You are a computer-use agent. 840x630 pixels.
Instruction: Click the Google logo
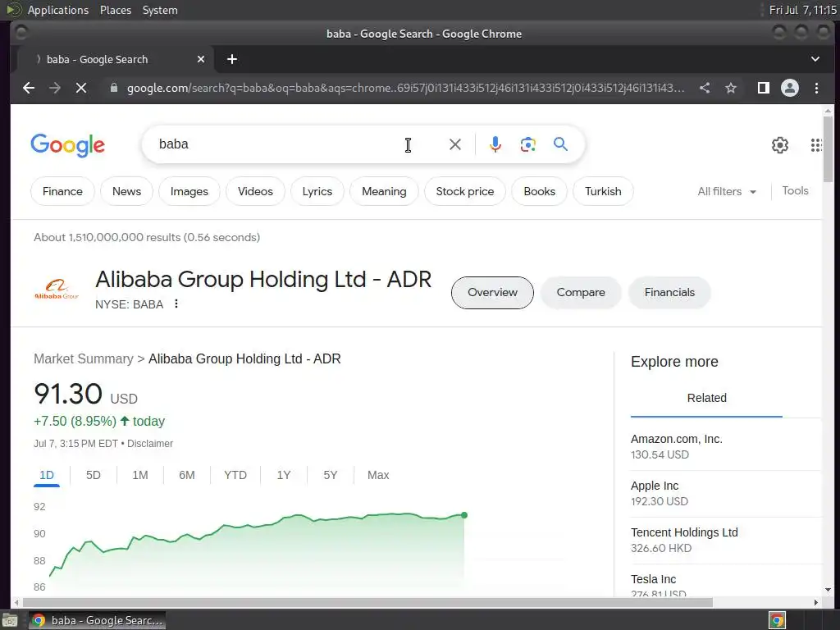67,145
